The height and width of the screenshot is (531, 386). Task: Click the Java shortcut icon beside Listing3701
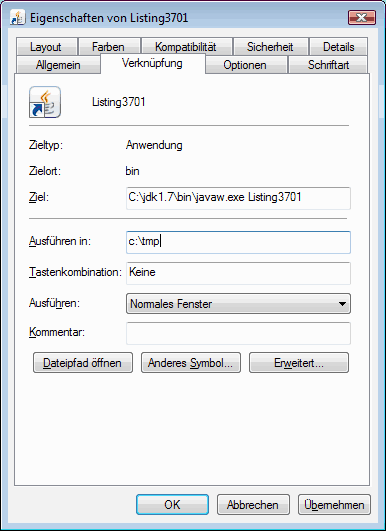[45, 102]
